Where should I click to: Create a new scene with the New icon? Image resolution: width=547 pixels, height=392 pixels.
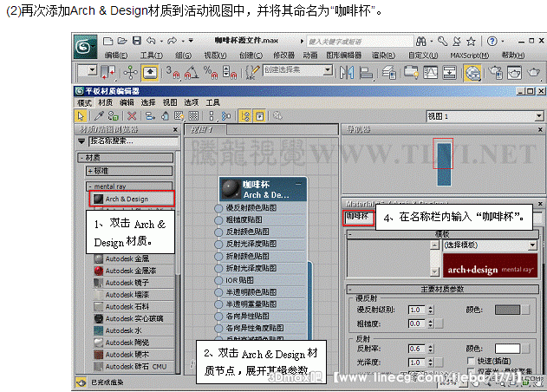tap(107, 41)
